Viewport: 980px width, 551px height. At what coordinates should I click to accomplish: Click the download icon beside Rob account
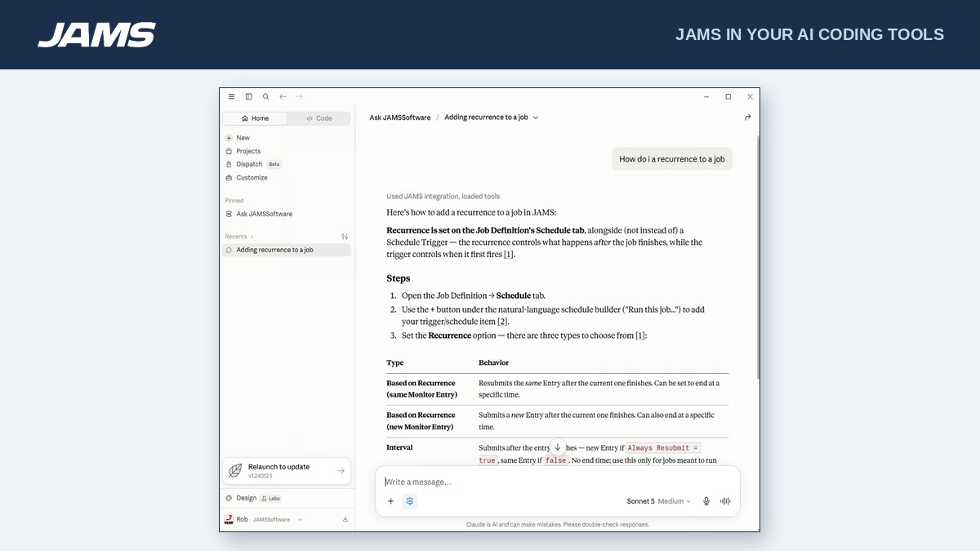tap(345, 519)
